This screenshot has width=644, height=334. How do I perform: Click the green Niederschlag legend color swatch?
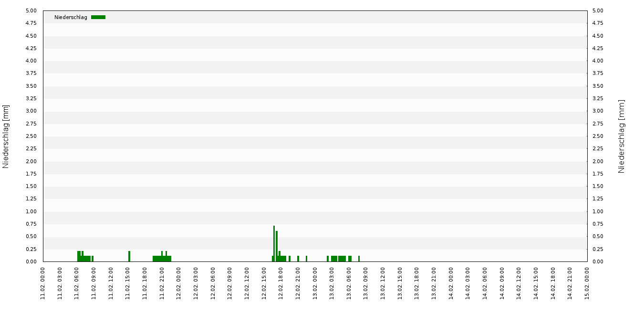98,17
